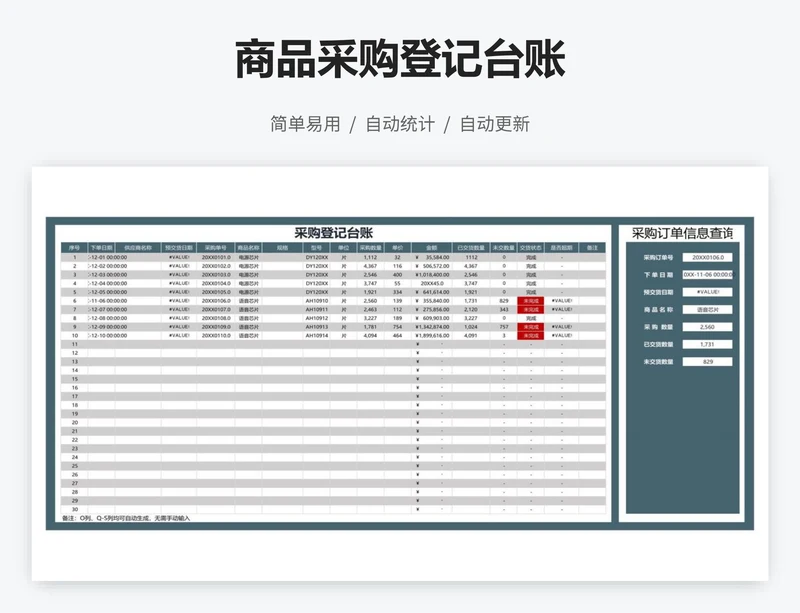Click the red 未完成 status in row 9
Image resolution: width=800 pixels, height=613 pixels.
(x=531, y=327)
